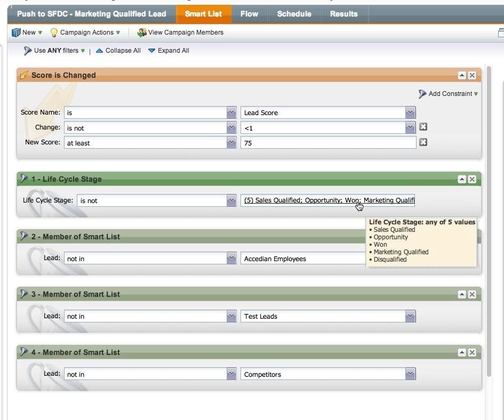The height and width of the screenshot is (420, 504).
Task: Open filter 2 Lead 'not in' dropdown
Action: pos(231,259)
